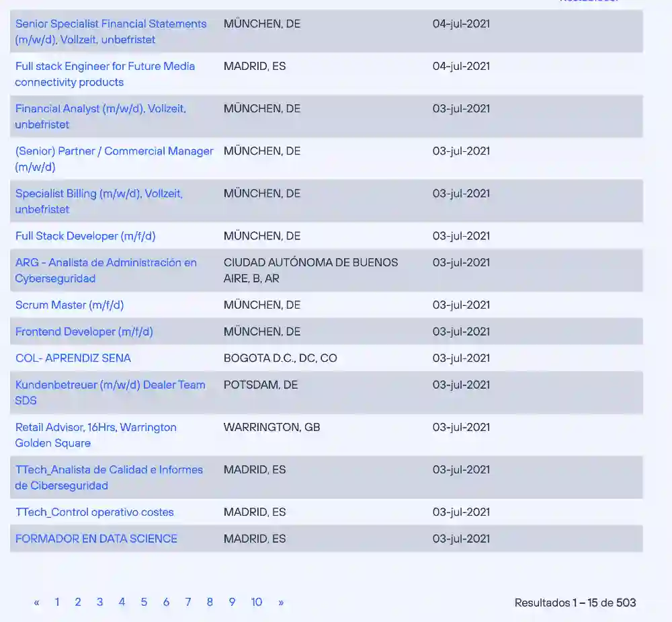Image resolution: width=672 pixels, height=622 pixels.
Task: Click date 03-jul-2021 in Kundenbetreuer row
Action: point(461,385)
